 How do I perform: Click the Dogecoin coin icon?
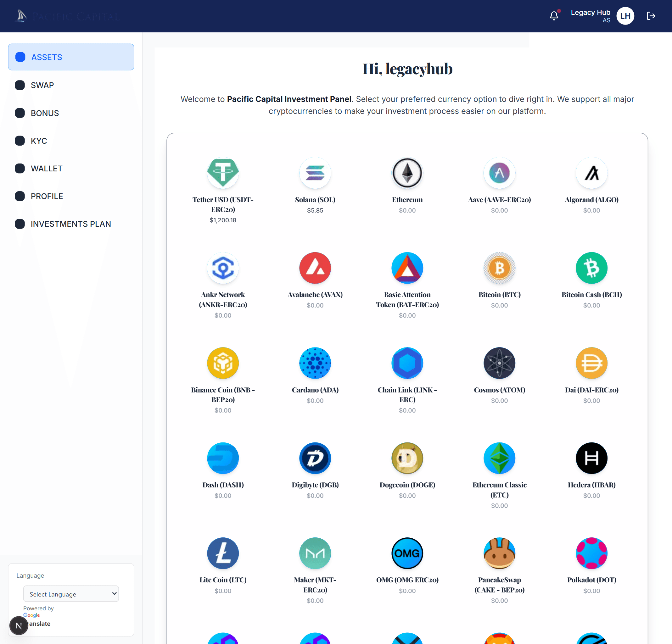pyautogui.click(x=407, y=458)
